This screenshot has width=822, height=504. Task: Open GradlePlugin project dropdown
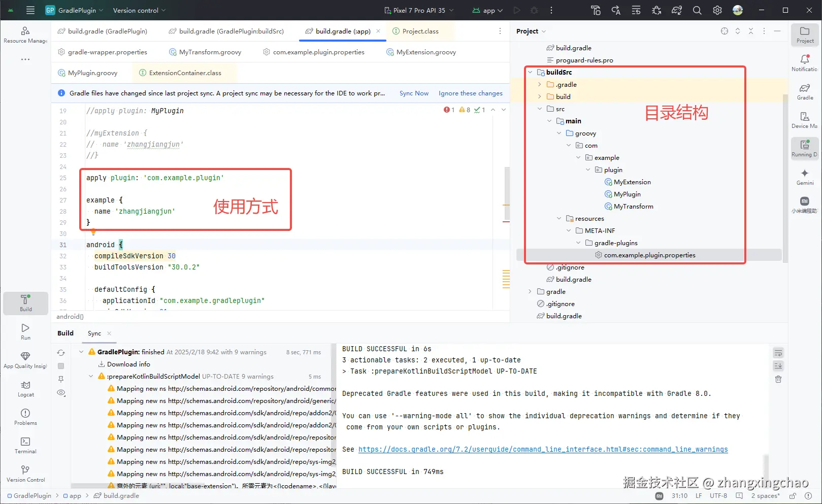pyautogui.click(x=75, y=10)
